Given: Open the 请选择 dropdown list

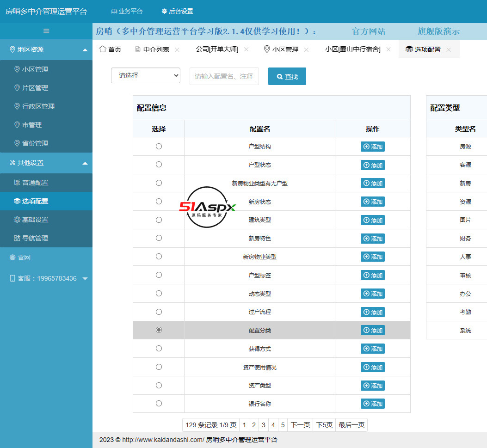Looking at the screenshot, I should point(146,75).
